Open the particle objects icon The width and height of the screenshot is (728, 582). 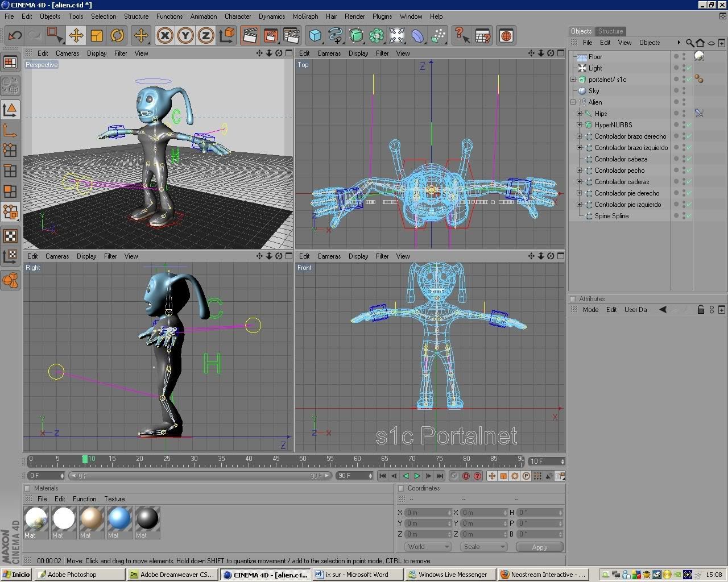(438, 36)
